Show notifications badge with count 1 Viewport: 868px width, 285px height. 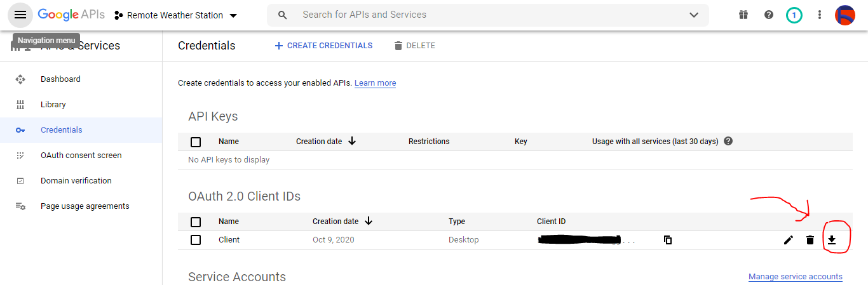794,15
